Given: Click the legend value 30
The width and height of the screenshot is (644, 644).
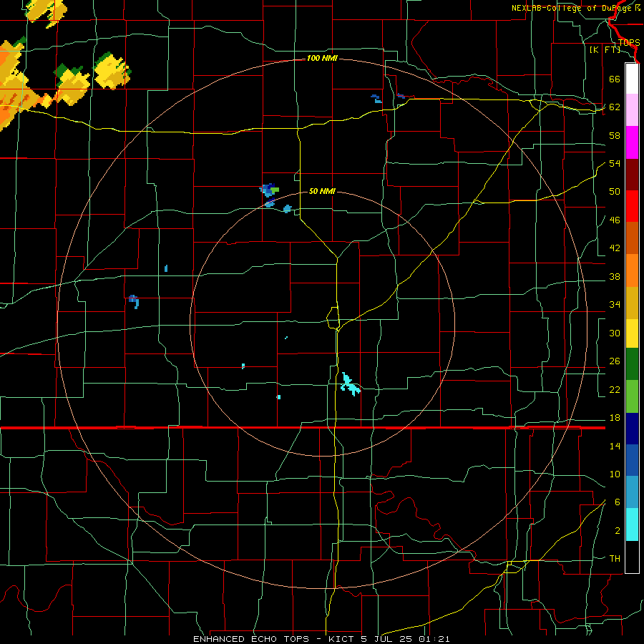Looking at the screenshot, I should 615,333.
